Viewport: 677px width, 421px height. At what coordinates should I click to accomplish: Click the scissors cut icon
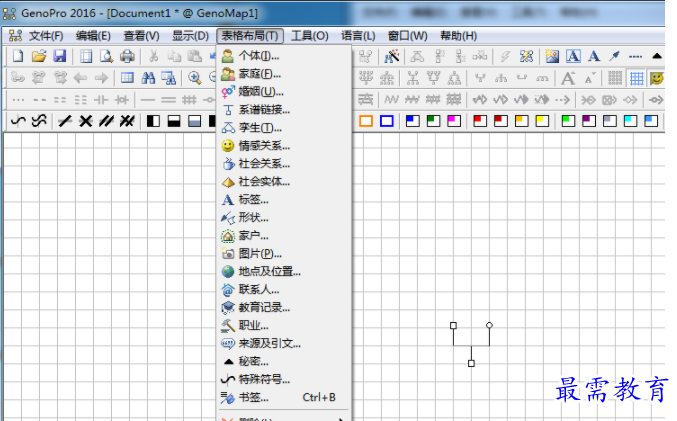click(153, 56)
